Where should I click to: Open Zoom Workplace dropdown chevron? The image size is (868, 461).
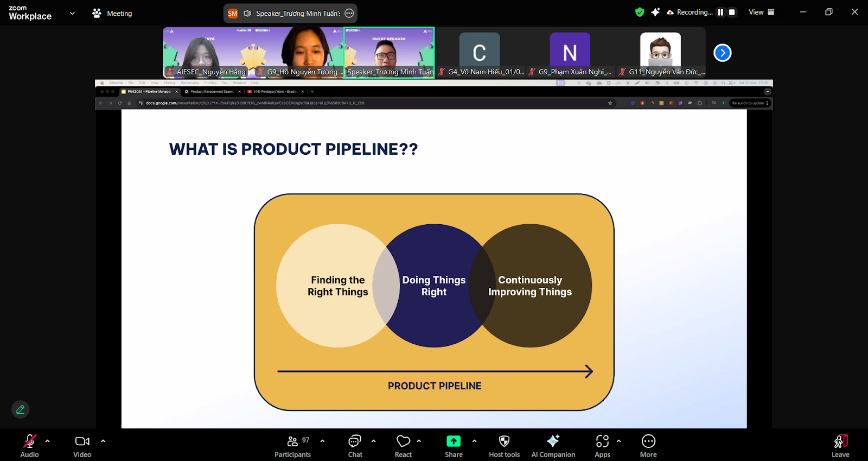(72, 14)
